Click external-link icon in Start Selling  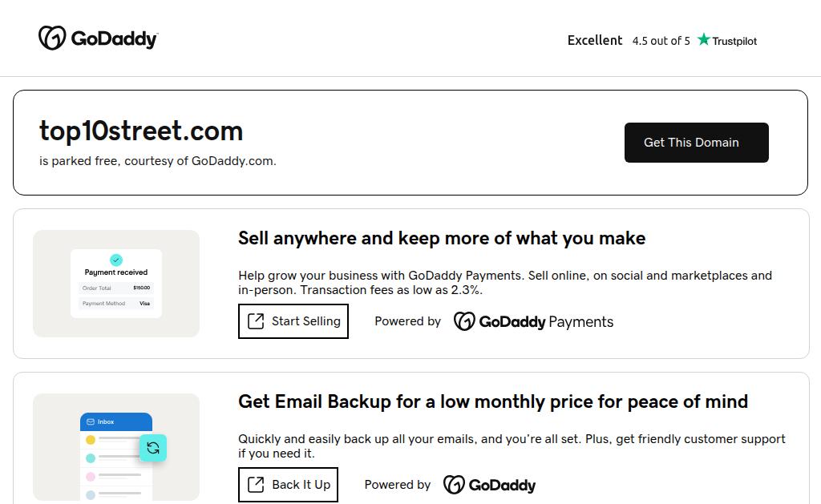point(256,321)
